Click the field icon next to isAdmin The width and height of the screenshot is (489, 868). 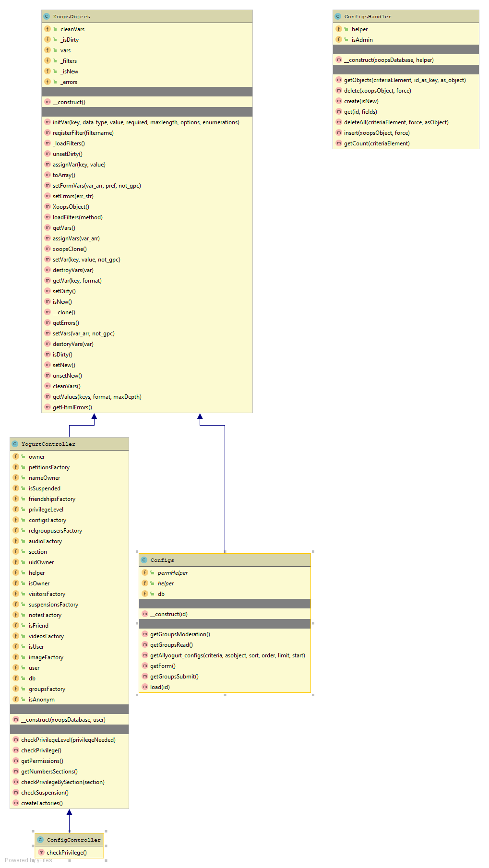[339, 39]
